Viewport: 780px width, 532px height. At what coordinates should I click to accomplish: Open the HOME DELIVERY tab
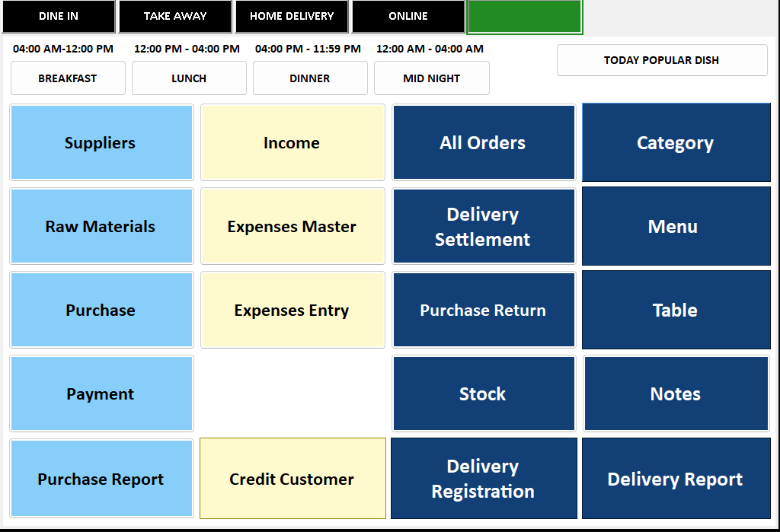[292, 17]
